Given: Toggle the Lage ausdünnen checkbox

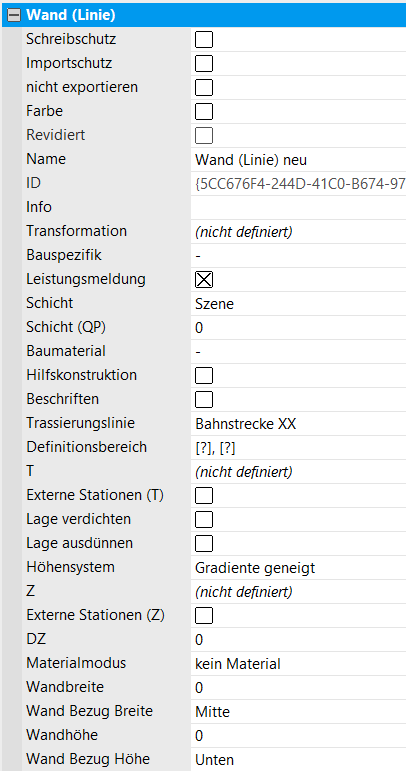Looking at the screenshot, I should [204, 544].
